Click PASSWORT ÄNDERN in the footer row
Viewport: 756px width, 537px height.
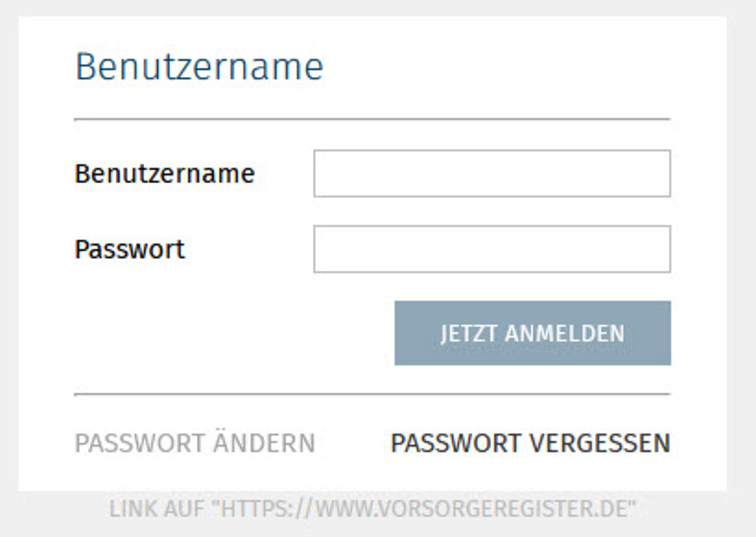[x=195, y=442]
